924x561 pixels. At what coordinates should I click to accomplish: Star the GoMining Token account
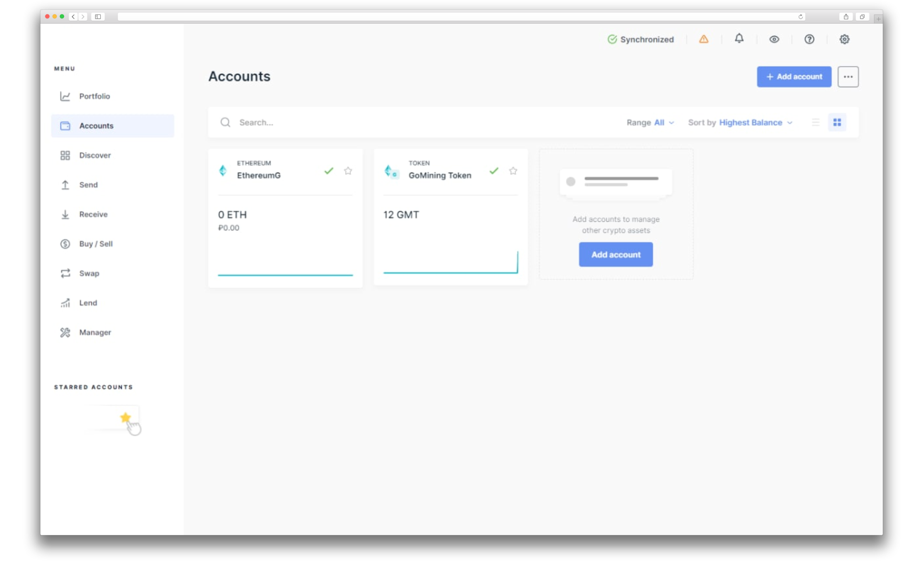[513, 171]
